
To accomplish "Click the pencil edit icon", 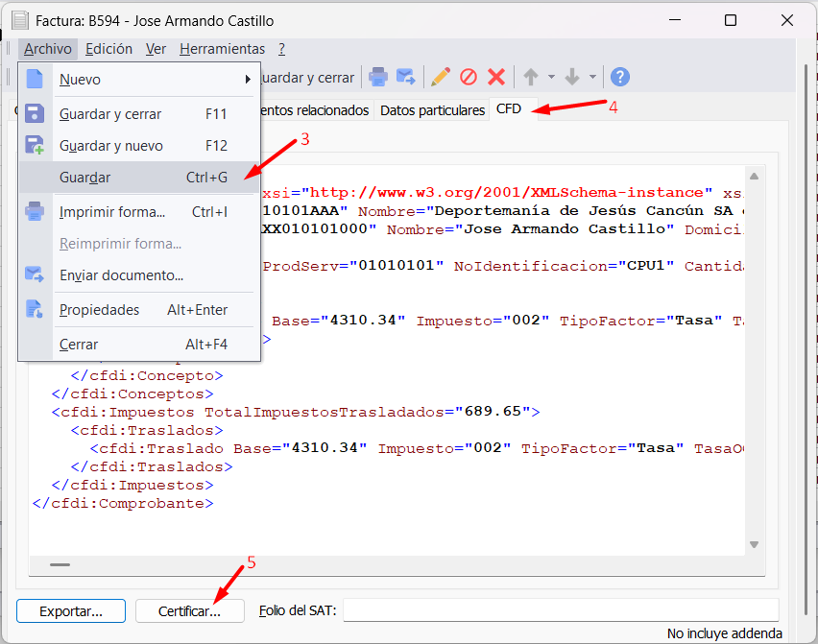I will coord(441,78).
